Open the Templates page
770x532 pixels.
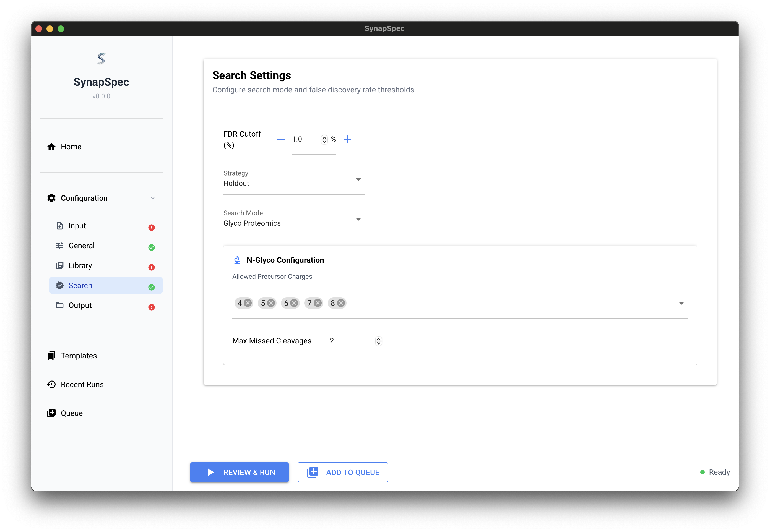pyautogui.click(x=101, y=356)
